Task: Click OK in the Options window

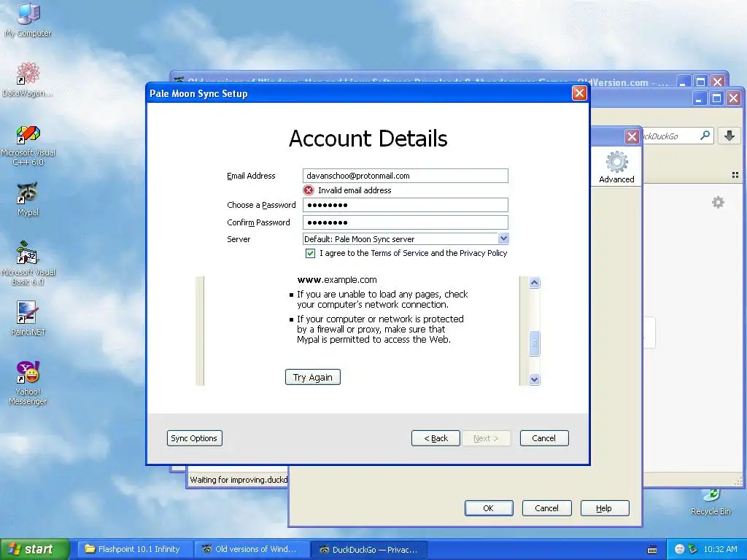Action: point(489,508)
